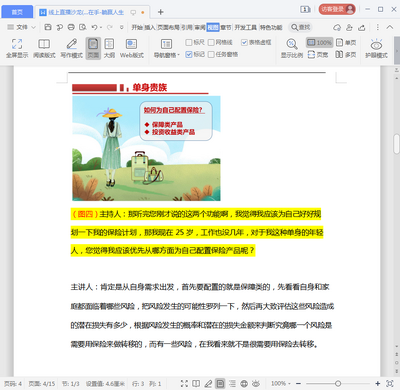Add a new tab with plus button
The image size is (400, 390).
pyautogui.click(x=160, y=12)
